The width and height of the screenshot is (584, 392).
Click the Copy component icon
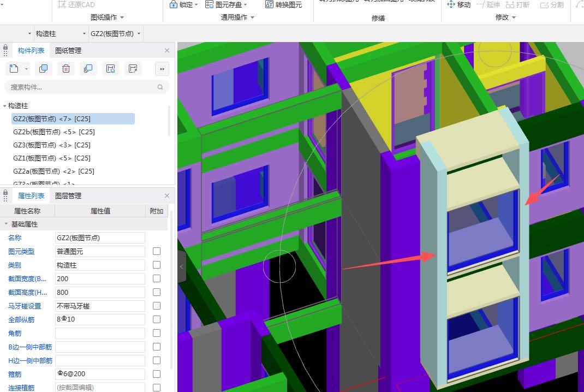click(43, 69)
